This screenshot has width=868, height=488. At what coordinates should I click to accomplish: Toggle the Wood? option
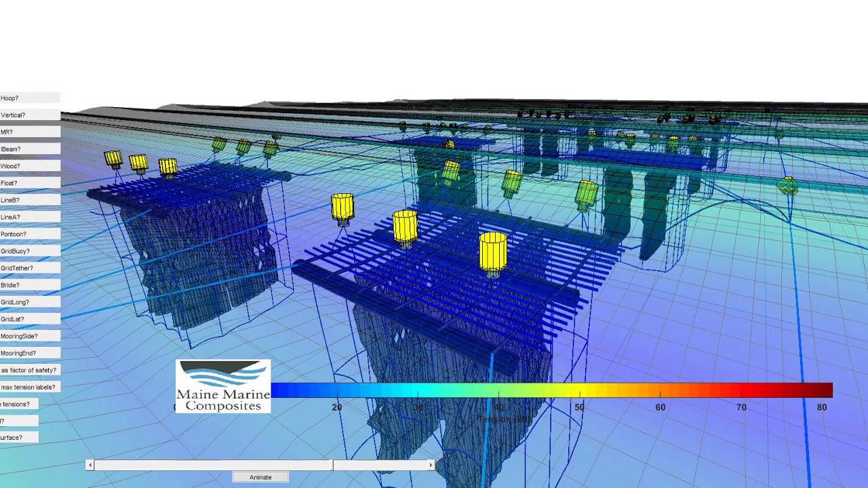pyautogui.click(x=30, y=166)
